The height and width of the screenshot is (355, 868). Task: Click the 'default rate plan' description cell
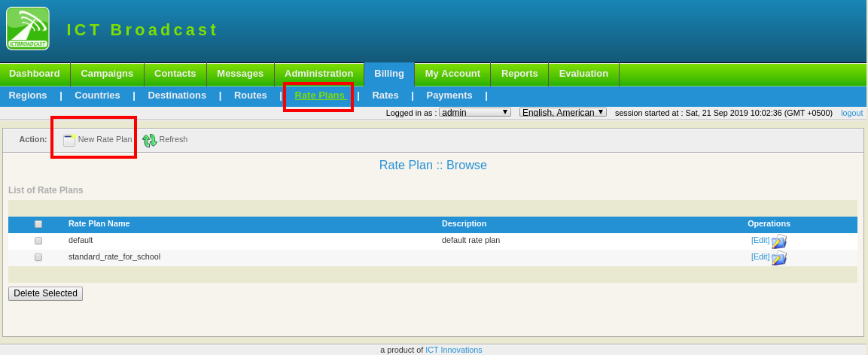tap(471, 241)
